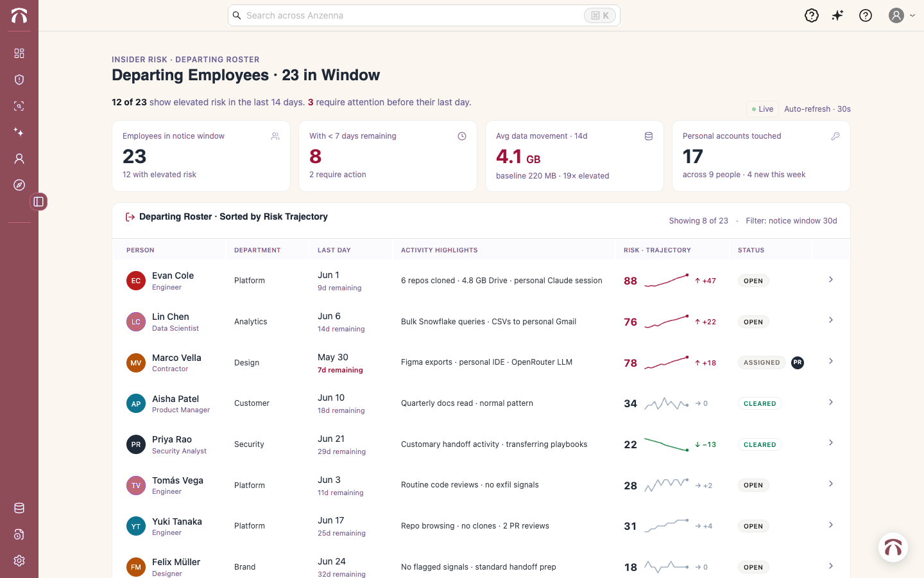Expand Aisha Patel row chevron
This screenshot has width=924, height=578.
tap(831, 402)
